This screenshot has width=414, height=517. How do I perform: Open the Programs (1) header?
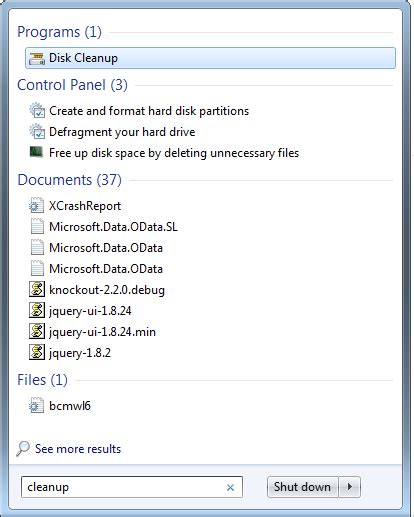click(x=59, y=32)
